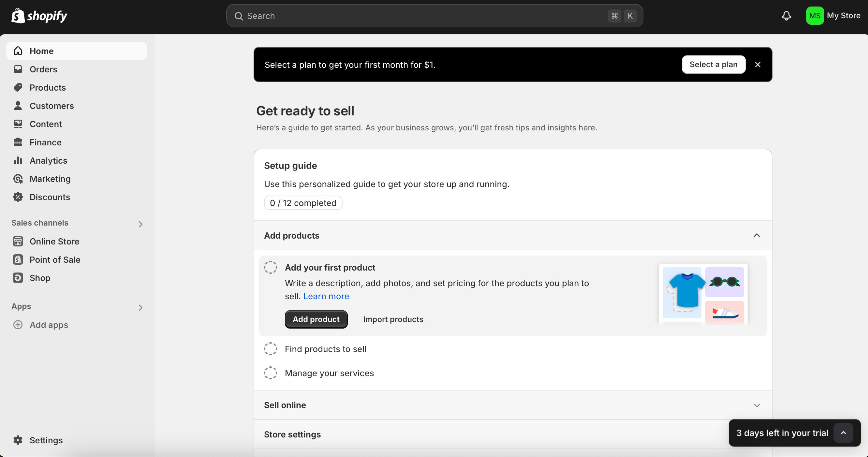Screen dimensions: 868x457
Task: Open Orders in the sidebar
Action: 43,69
